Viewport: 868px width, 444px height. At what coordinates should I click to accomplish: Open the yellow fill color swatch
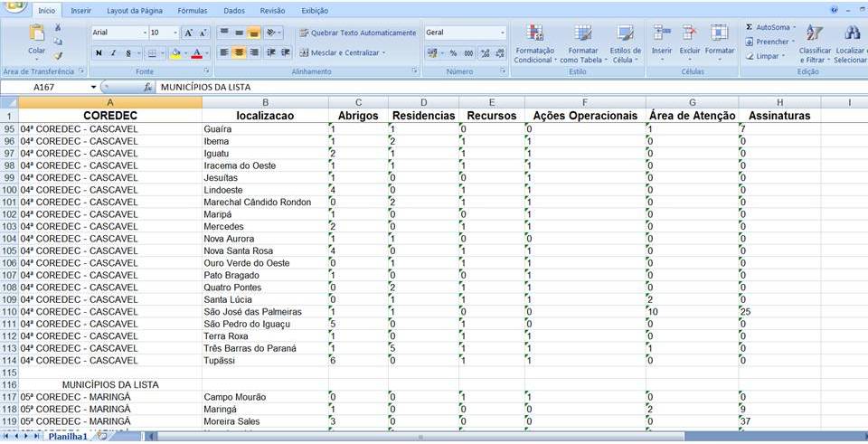coord(175,53)
